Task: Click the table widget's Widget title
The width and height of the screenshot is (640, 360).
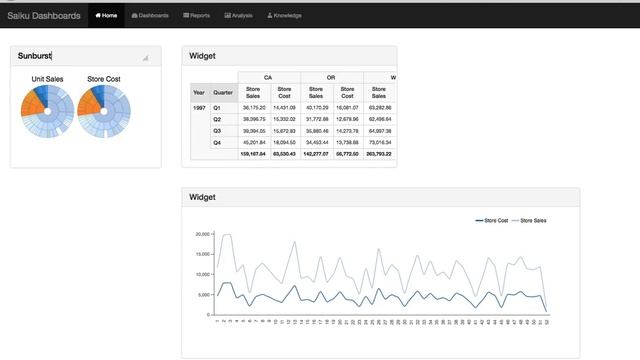Action: point(202,56)
